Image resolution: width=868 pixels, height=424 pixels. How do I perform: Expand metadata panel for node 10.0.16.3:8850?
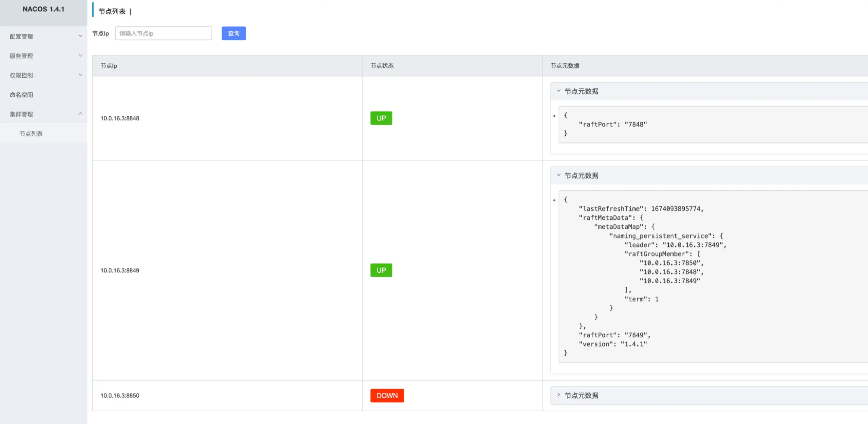click(581, 396)
